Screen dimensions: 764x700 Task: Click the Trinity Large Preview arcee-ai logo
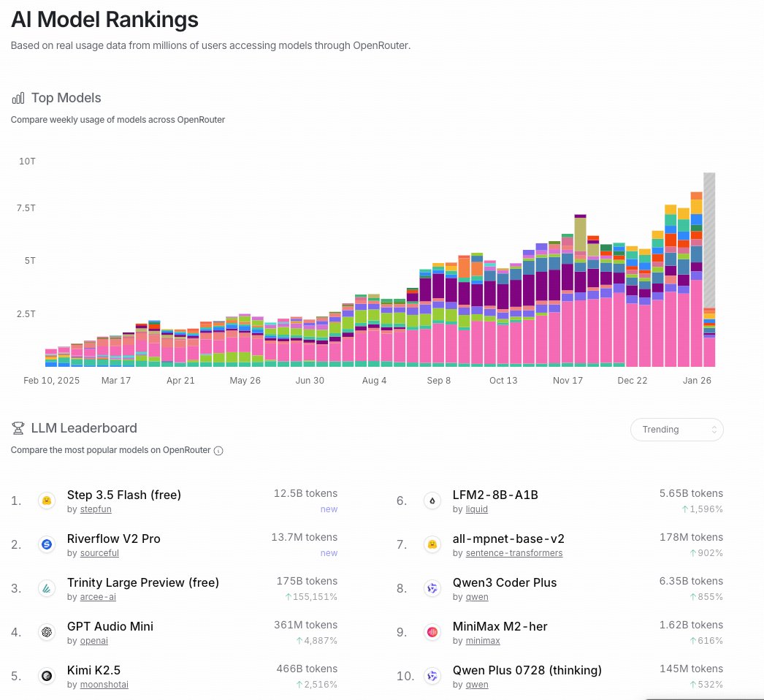click(x=47, y=588)
